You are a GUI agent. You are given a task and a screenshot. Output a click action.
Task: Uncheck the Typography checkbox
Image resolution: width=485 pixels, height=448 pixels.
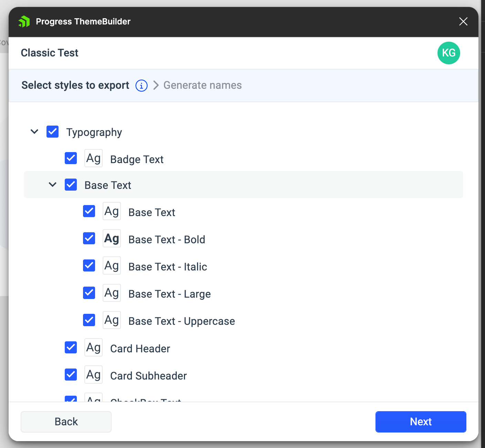click(x=53, y=131)
